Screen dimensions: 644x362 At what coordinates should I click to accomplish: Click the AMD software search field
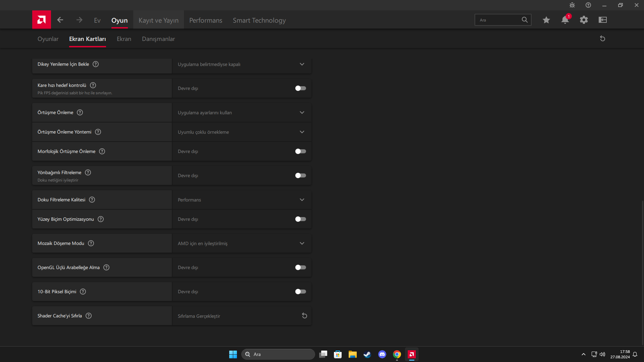tap(503, 20)
